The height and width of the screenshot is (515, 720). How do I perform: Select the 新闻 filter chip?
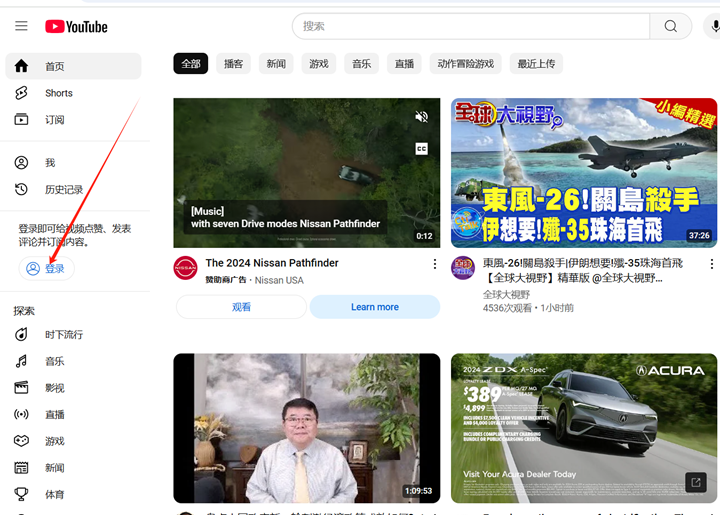click(x=276, y=64)
